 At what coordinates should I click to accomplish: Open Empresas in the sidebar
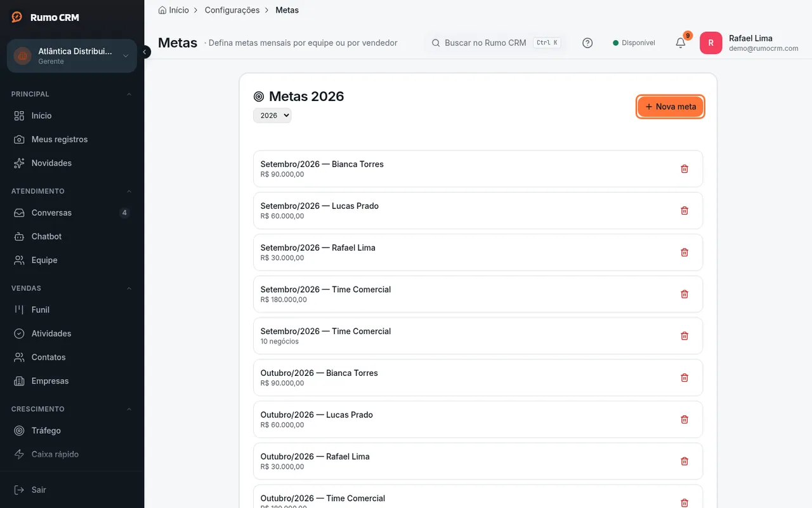[x=72, y=381]
